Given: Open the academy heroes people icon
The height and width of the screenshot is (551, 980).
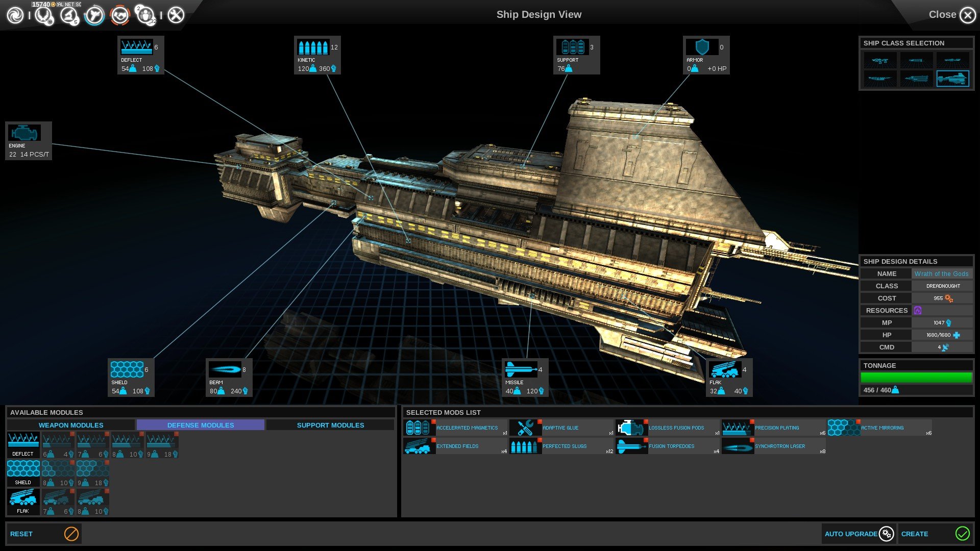Looking at the screenshot, I should point(146,15).
